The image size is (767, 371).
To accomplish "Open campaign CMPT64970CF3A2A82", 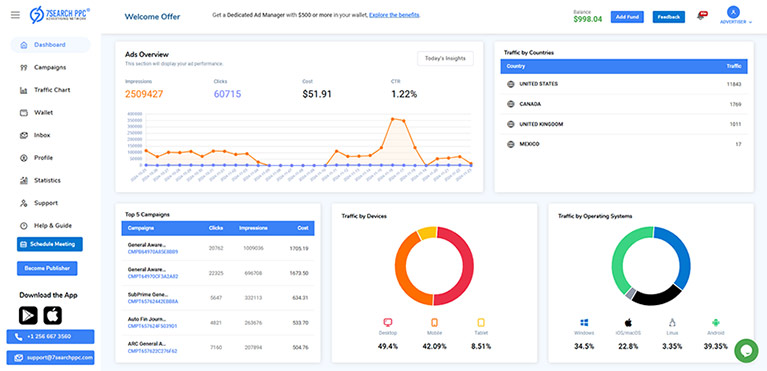I will [153, 277].
